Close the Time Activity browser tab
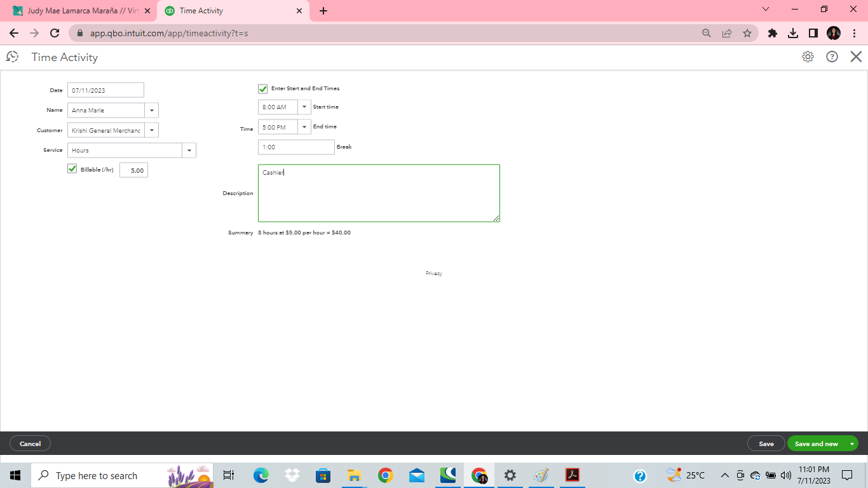 pos(299,11)
